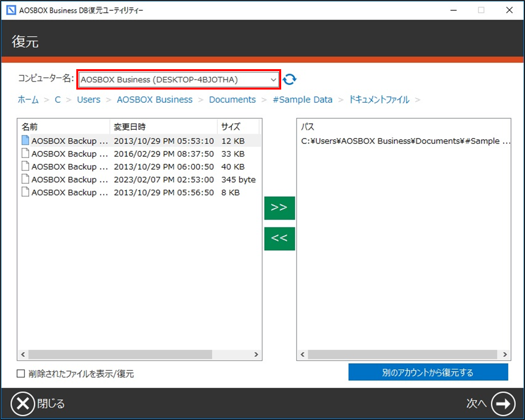525x420 pixels.
Task: Sort by 名前 column header
Action: coord(64,127)
